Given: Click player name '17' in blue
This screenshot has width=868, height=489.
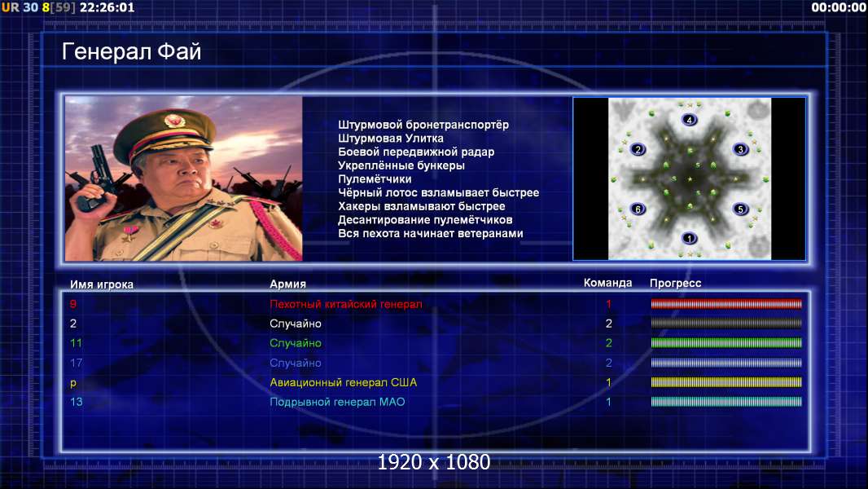Looking at the screenshot, I should point(76,363).
